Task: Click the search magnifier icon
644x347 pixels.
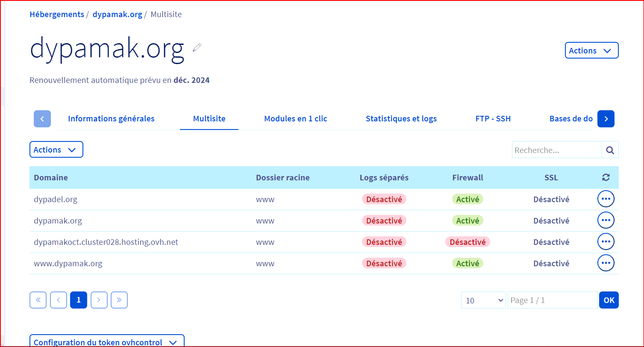Action: (x=610, y=150)
